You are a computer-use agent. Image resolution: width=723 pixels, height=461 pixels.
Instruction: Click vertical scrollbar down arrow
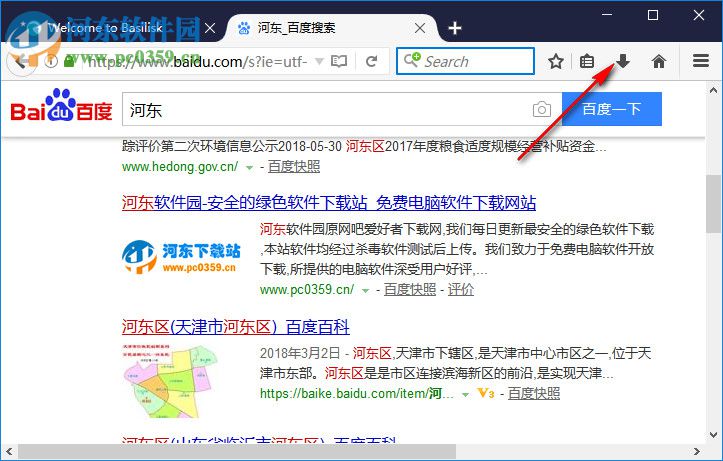713,434
